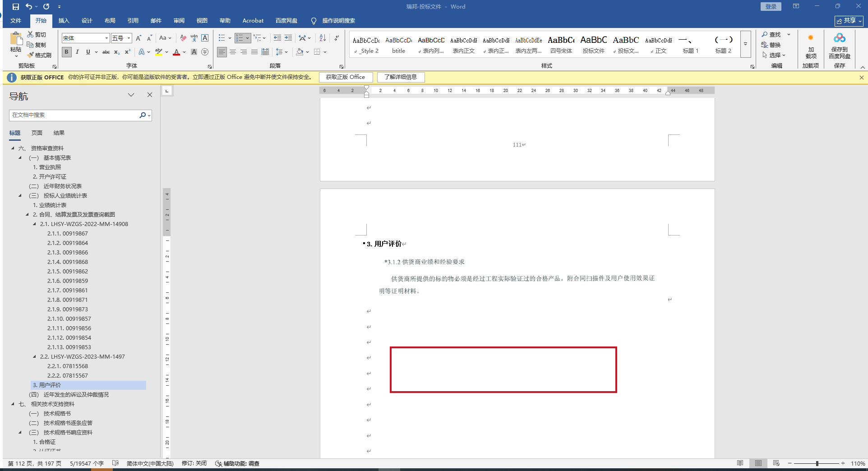
Task: Open the text effects icon
Action: pos(142,52)
